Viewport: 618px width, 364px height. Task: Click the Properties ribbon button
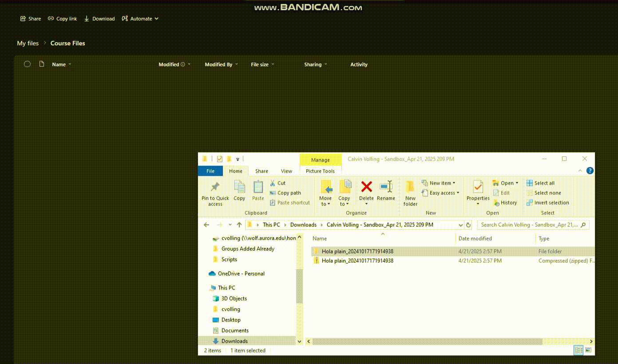478,193
